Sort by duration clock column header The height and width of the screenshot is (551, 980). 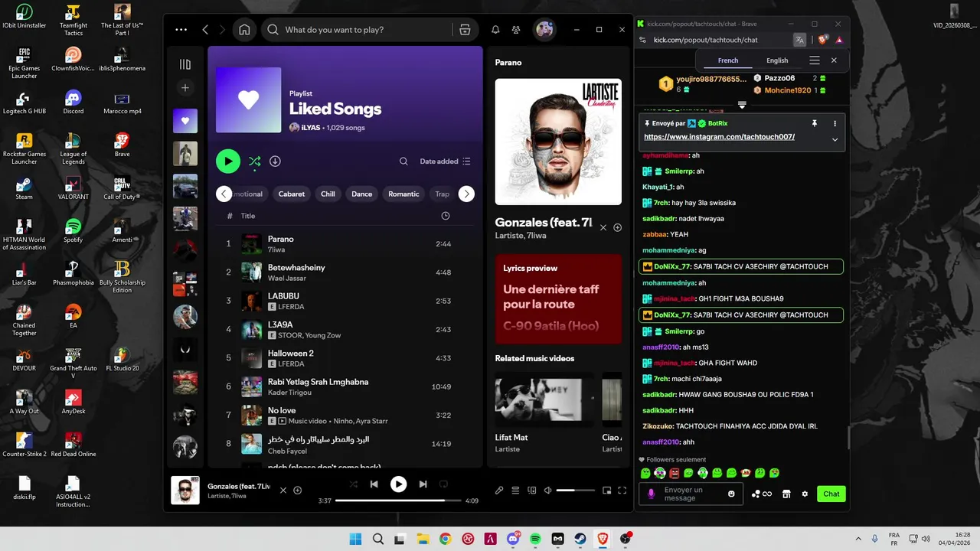(x=446, y=216)
